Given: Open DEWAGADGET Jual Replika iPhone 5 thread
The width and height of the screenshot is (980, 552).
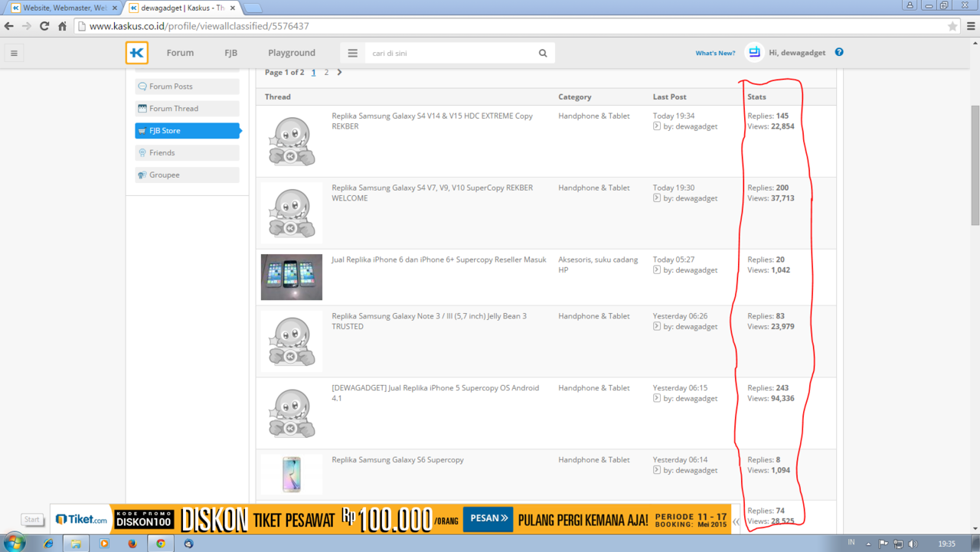Looking at the screenshot, I should pos(435,394).
